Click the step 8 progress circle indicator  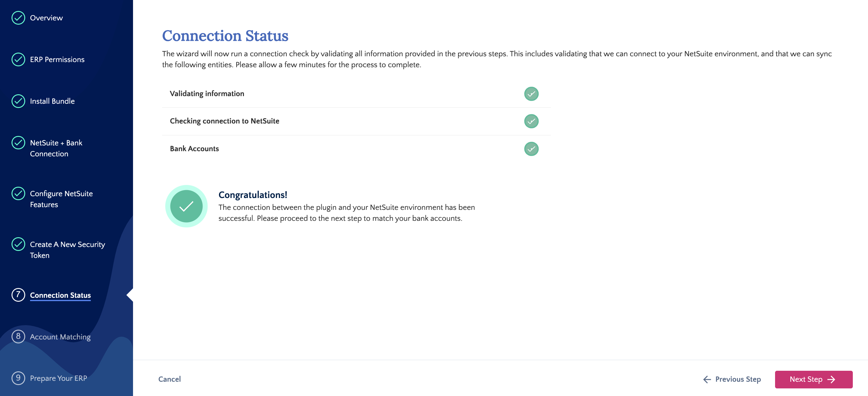click(x=18, y=337)
